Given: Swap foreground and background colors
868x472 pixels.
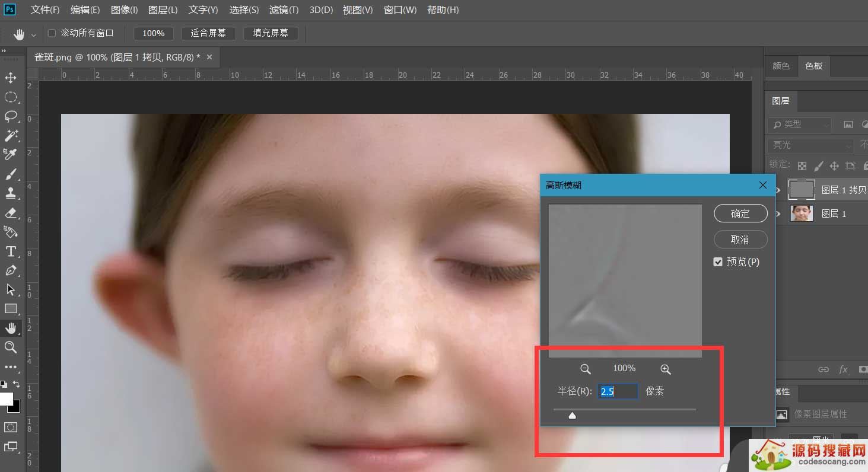Looking at the screenshot, I should click(17, 384).
